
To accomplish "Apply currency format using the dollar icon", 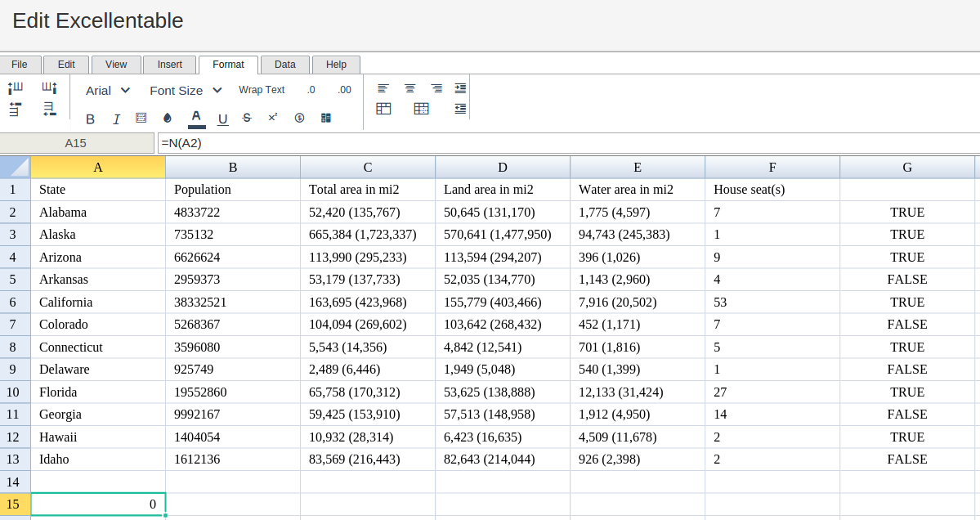I will coord(299,118).
